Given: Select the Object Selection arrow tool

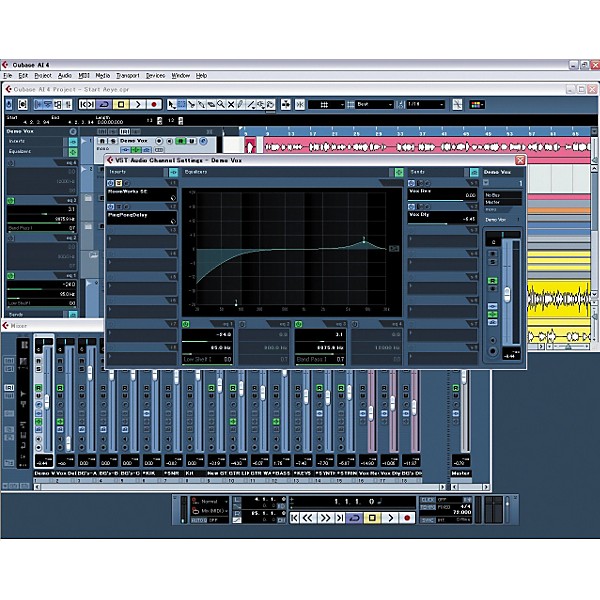Looking at the screenshot, I should click(x=172, y=104).
